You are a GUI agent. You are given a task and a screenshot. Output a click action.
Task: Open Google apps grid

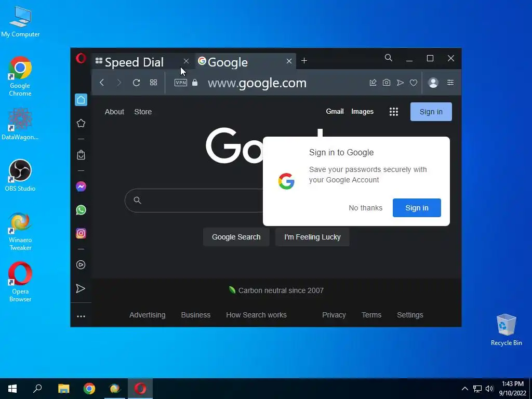394,112
